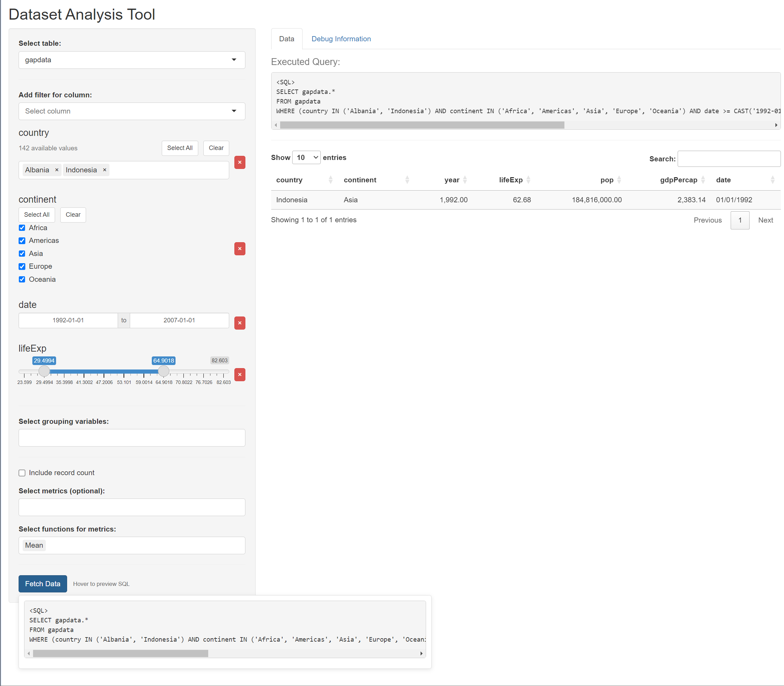This screenshot has width=784, height=686.
Task: Open the Select metrics optional field
Action: pyautogui.click(x=132, y=507)
